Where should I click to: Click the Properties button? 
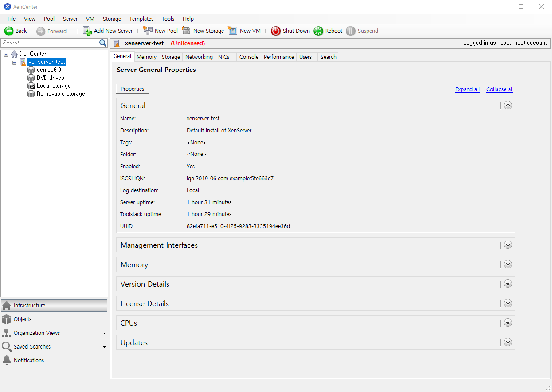pyautogui.click(x=133, y=89)
